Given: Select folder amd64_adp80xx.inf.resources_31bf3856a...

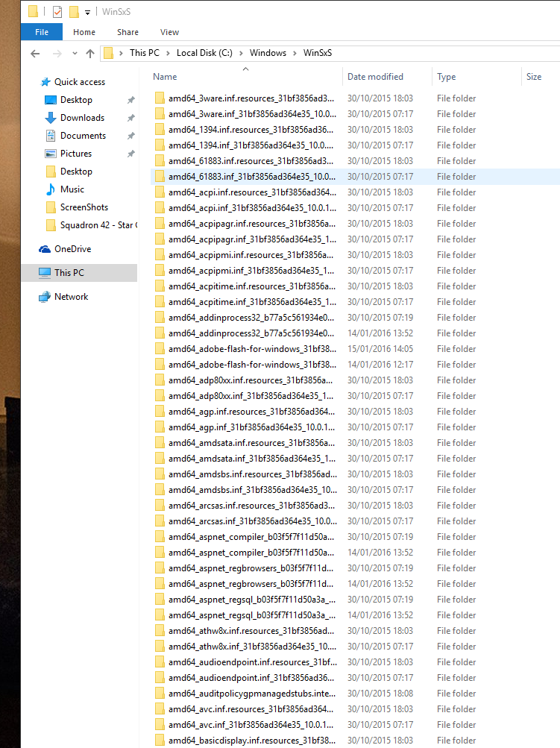Looking at the screenshot, I should tap(251, 380).
